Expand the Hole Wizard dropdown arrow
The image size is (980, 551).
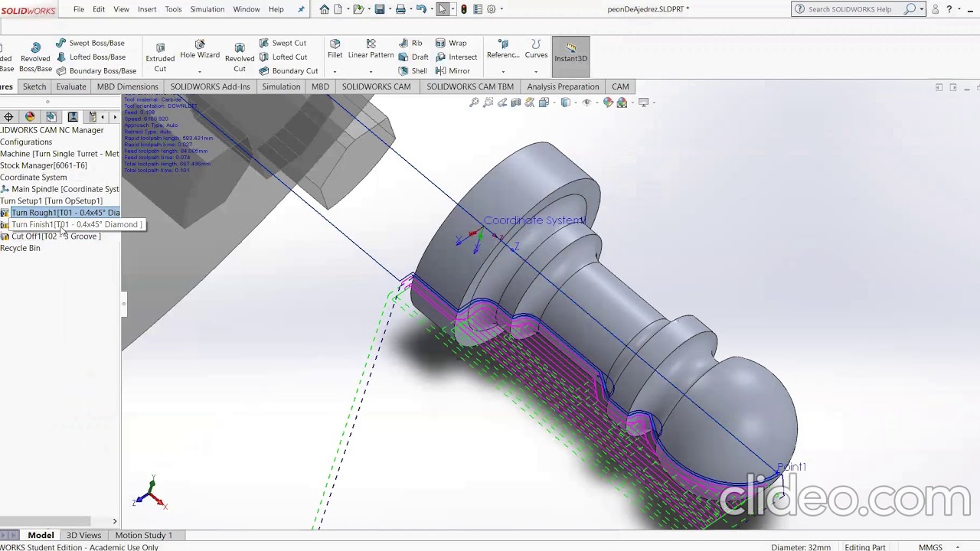pyautogui.click(x=200, y=71)
